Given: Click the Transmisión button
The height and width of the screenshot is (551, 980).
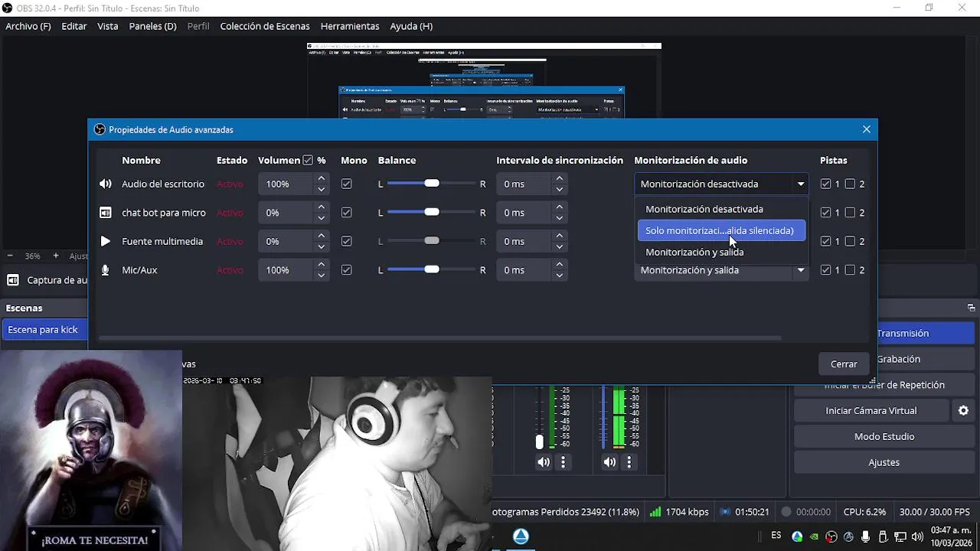Looking at the screenshot, I should tap(926, 333).
